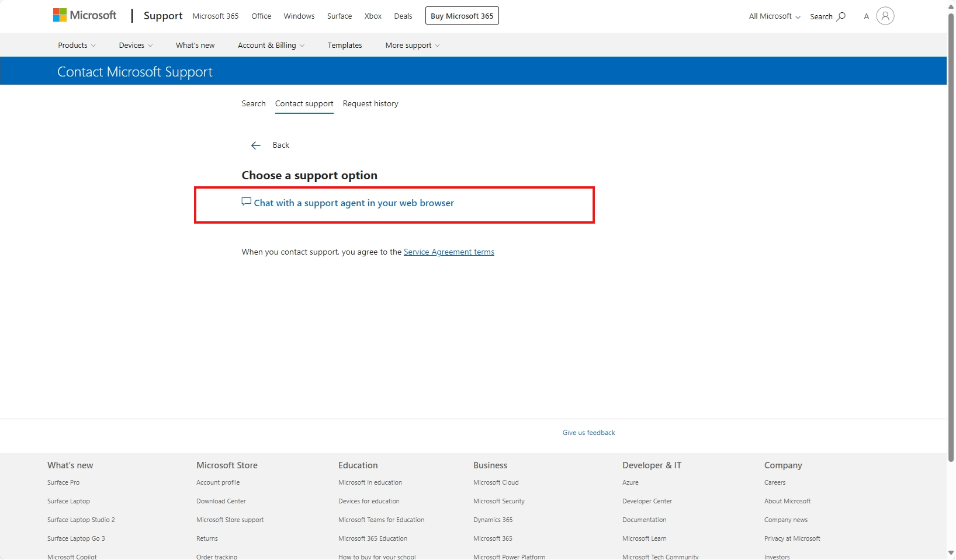Viewport: 956px width, 560px height.
Task: Open About Microsoft footer link
Action: click(788, 501)
